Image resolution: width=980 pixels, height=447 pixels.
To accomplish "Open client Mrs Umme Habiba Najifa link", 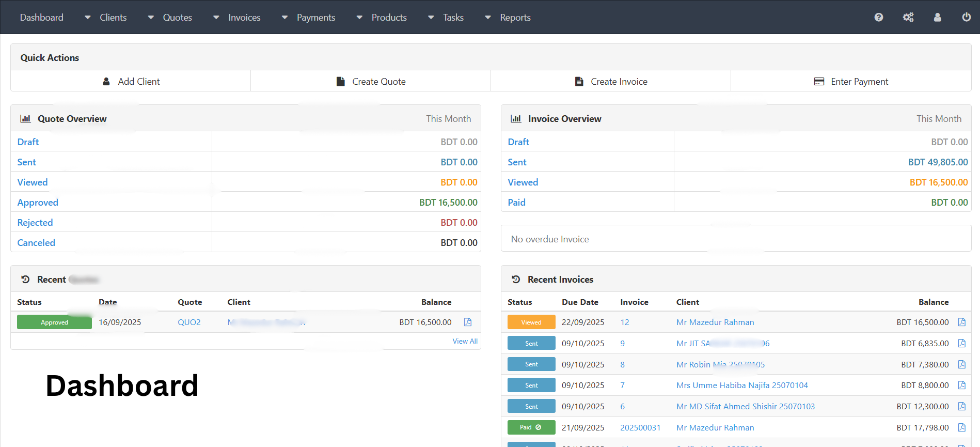I will [741, 386].
